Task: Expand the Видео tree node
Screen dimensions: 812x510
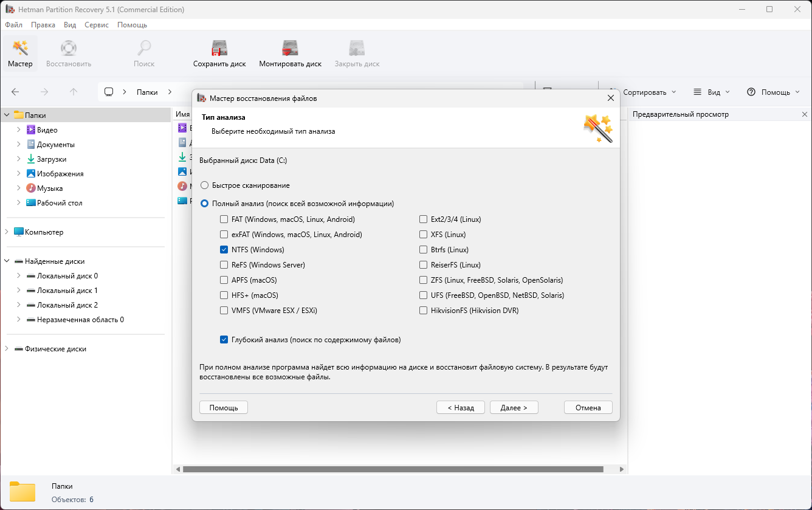Action: pyautogui.click(x=19, y=129)
